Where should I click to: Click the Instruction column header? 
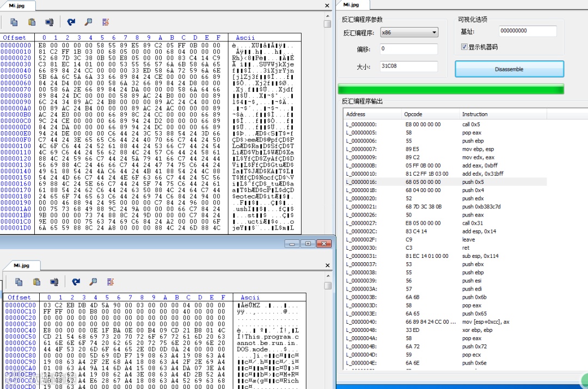pos(475,114)
